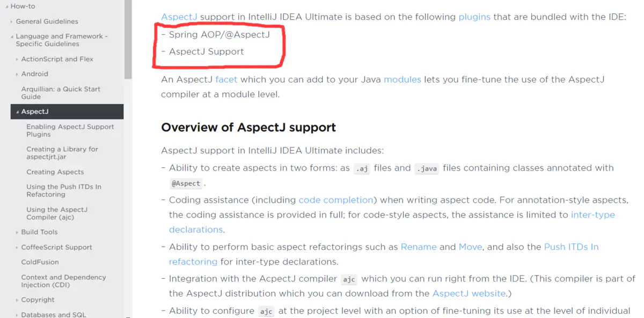Viewport: 644px width, 318px height.
Task: Click the code completion link
Action: tap(336, 200)
